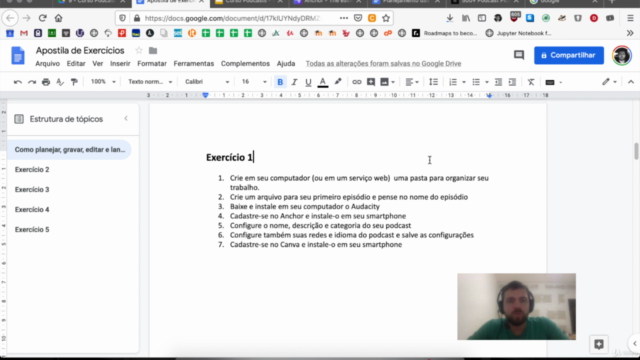The image size is (640, 360).
Task: Jump to Exercício 5 in outline
Action: click(32, 229)
